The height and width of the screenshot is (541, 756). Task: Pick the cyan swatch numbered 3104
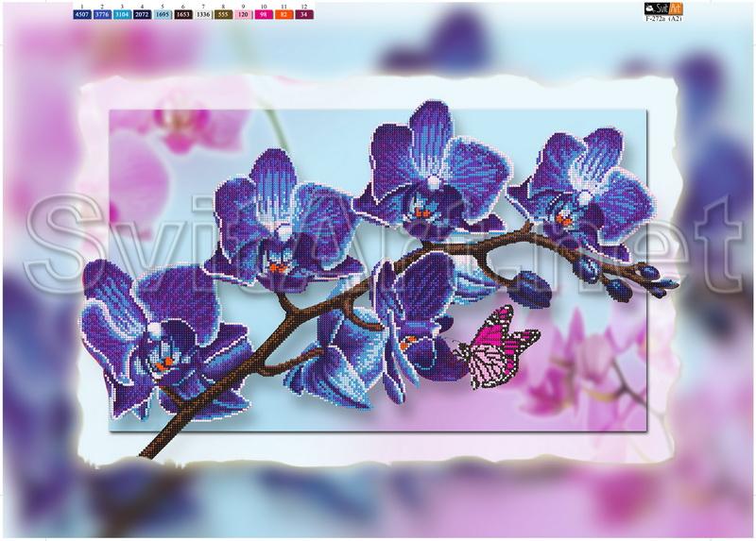(x=123, y=16)
